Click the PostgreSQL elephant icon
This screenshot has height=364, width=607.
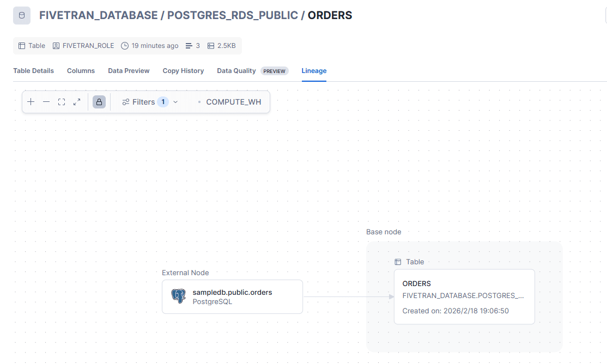point(178,296)
